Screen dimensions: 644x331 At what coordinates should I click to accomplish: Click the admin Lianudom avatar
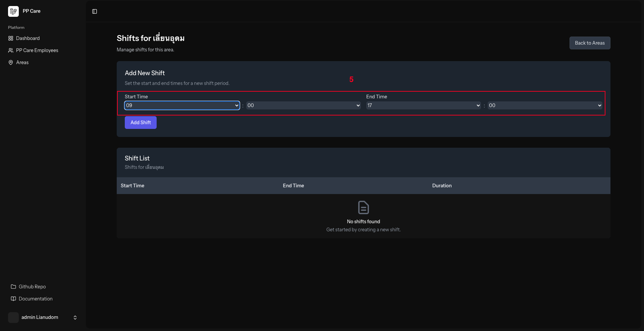[x=13, y=318]
